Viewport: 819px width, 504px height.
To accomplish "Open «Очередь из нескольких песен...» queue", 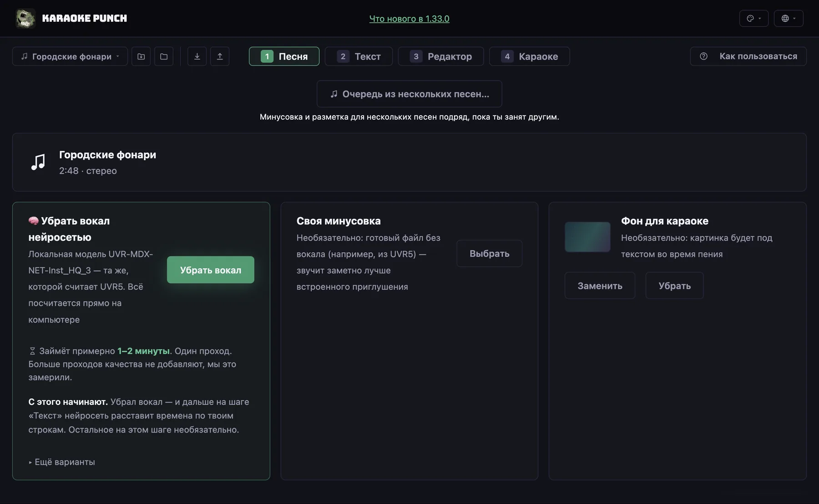I will [409, 94].
